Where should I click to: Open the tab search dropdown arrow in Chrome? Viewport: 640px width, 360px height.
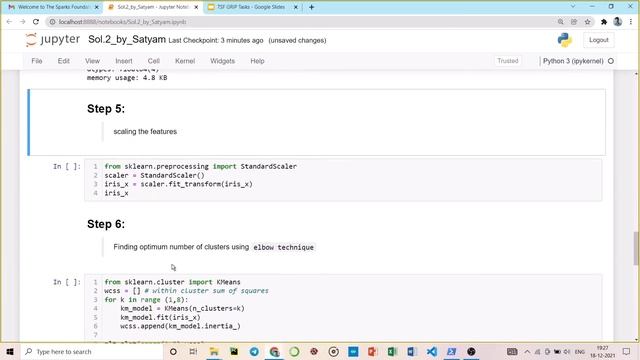coord(573,7)
